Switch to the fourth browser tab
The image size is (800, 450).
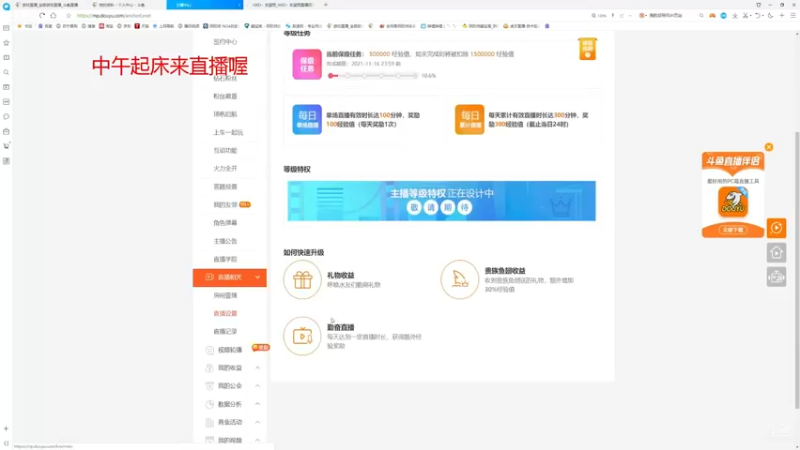pos(282,5)
